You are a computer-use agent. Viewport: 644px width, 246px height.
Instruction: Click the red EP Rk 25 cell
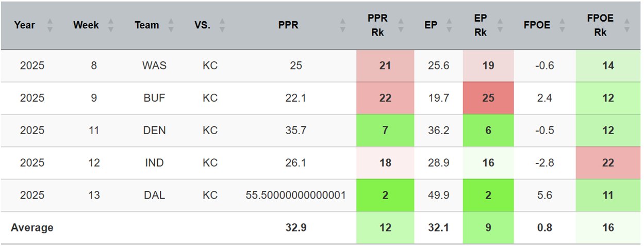tap(488, 98)
